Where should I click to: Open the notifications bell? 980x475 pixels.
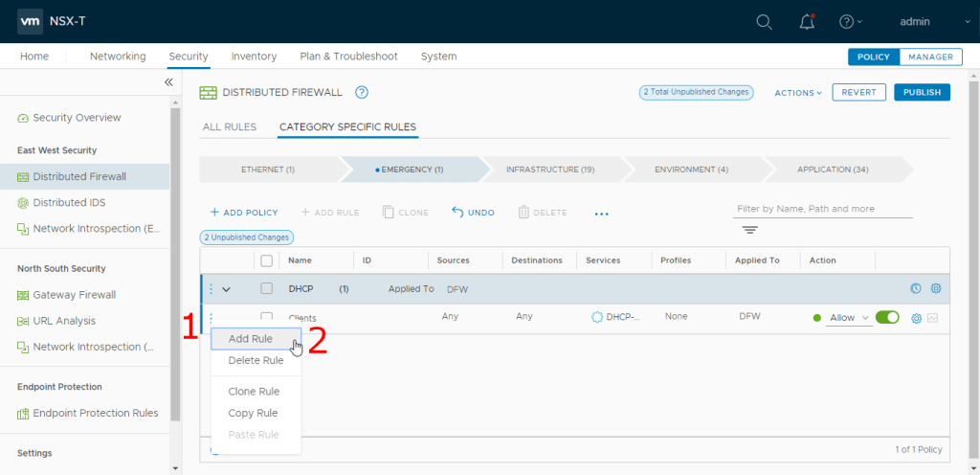point(807,22)
